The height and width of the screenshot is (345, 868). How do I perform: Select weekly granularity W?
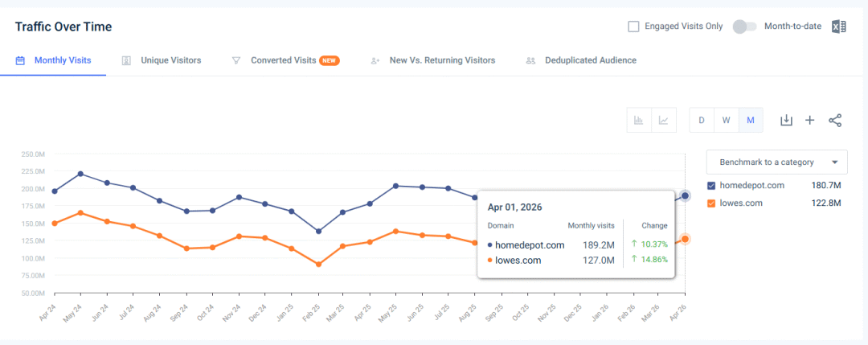[727, 120]
